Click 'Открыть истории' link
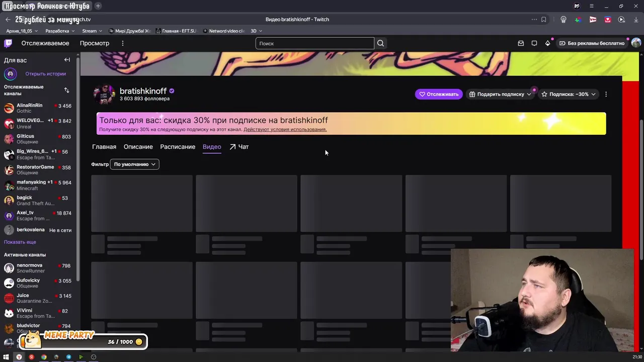 click(46, 74)
